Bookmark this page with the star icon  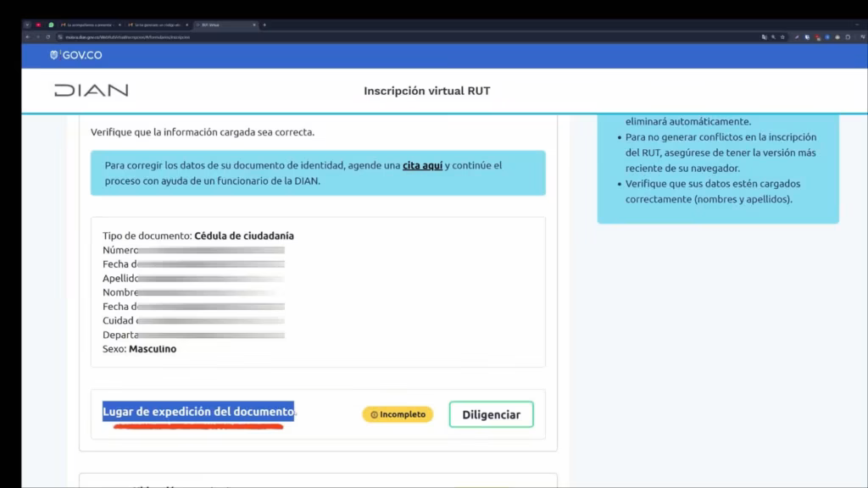click(x=782, y=37)
